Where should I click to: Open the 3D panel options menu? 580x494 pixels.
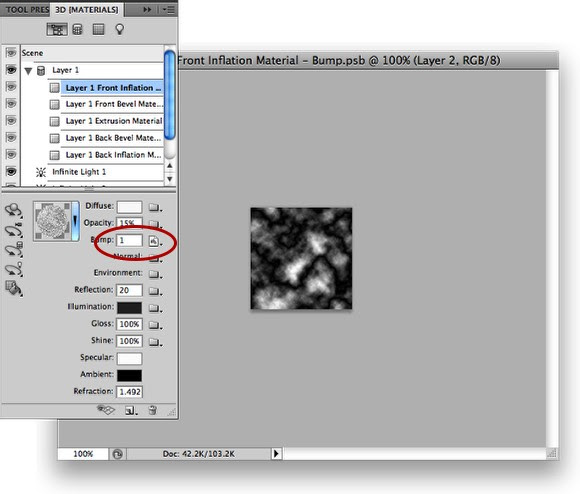point(169,10)
